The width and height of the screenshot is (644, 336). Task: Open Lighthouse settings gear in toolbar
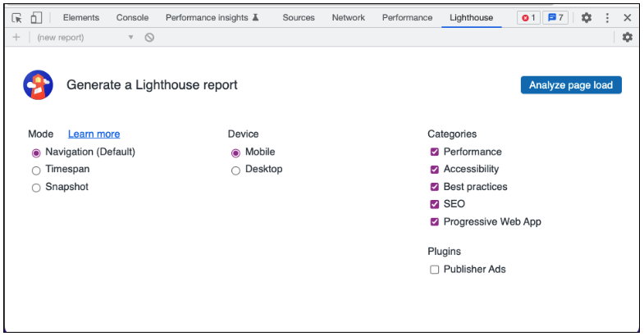tap(627, 38)
